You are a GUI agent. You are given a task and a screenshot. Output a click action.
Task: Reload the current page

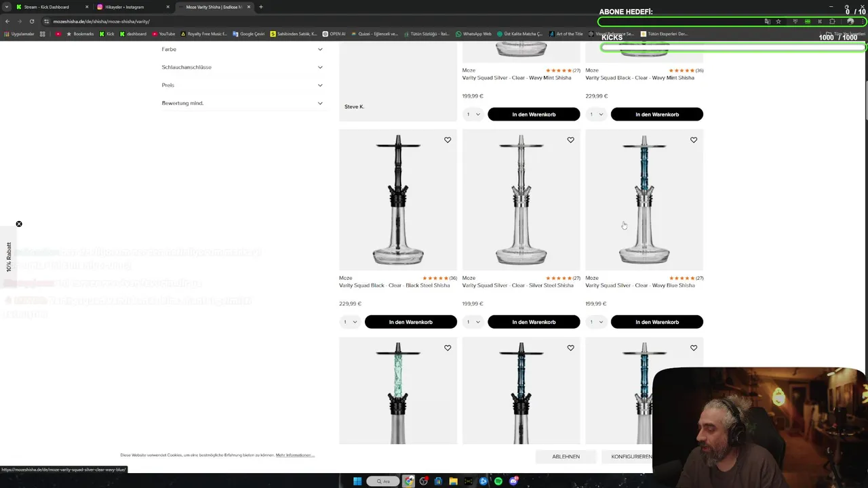tap(32, 21)
